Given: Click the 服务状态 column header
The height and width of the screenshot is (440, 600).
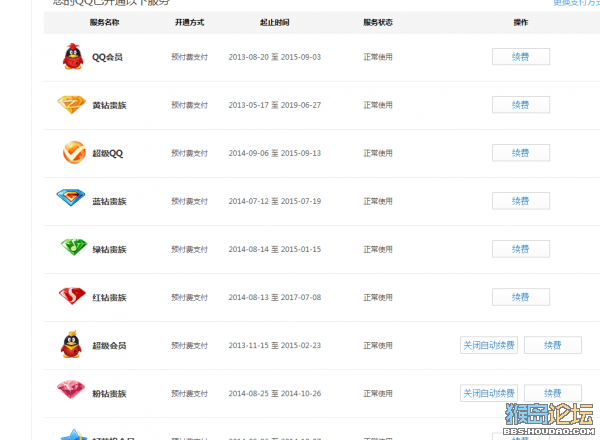Looking at the screenshot, I should [x=378, y=23].
